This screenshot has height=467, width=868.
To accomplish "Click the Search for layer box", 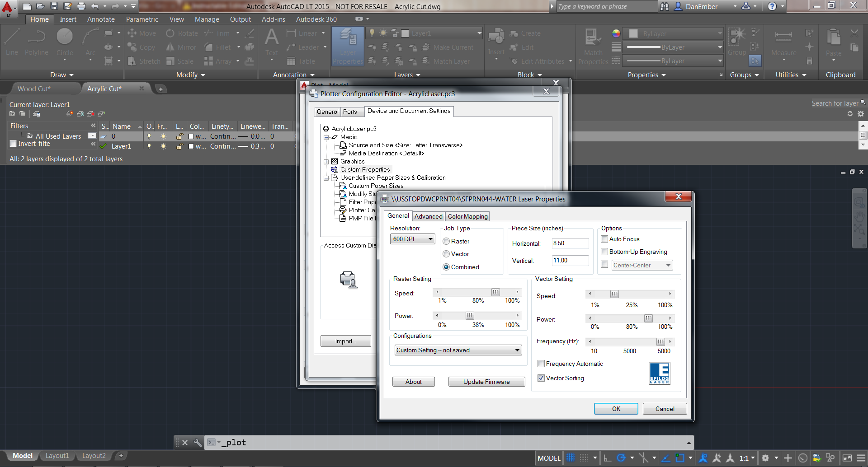I will tap(838, 103).
